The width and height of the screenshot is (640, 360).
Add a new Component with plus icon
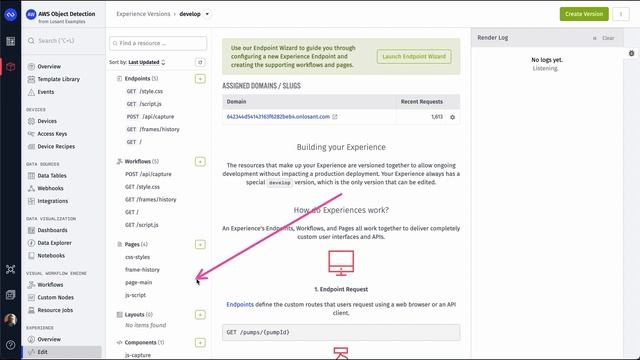200,342
